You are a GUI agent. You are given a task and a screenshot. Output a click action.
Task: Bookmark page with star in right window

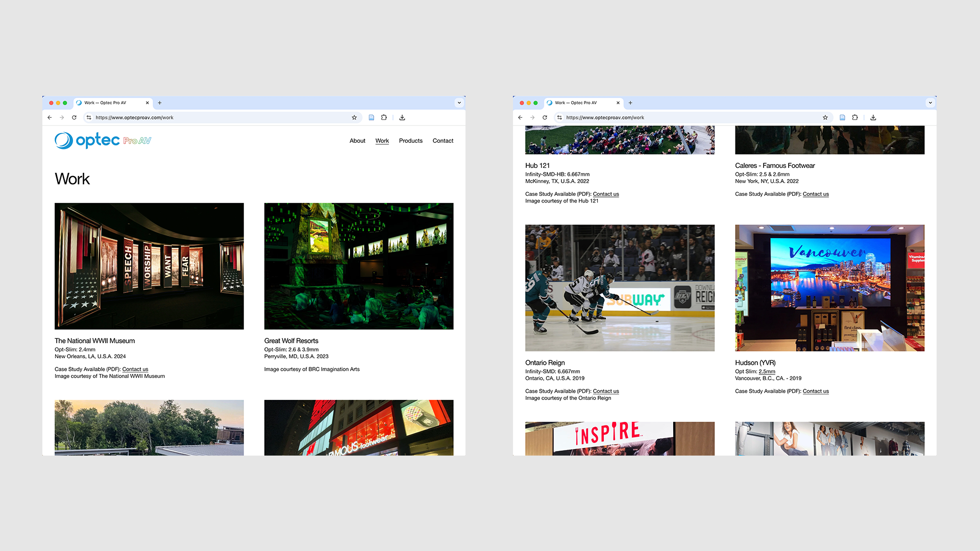click(x=825, y=117)
